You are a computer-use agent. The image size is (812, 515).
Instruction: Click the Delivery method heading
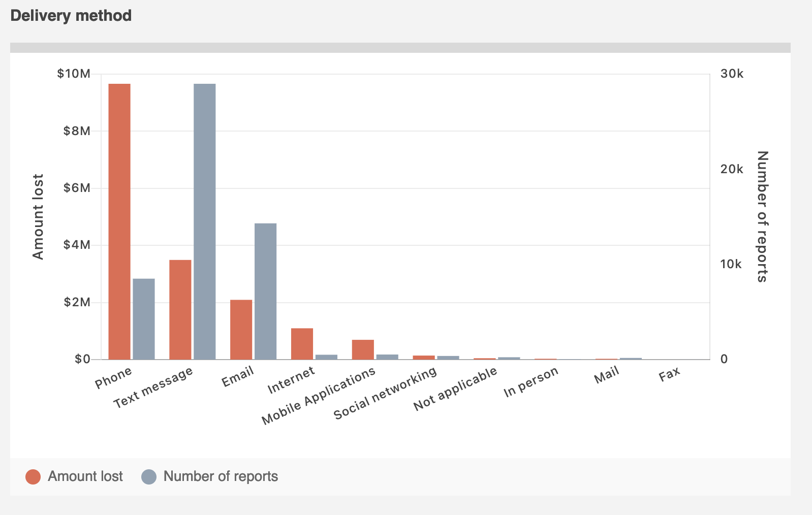tap(71, 16)
